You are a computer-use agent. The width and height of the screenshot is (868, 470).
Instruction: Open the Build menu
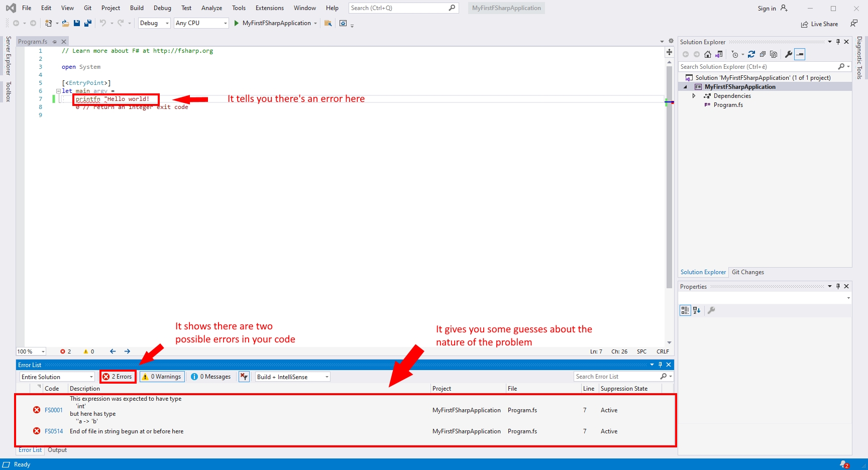137,8
